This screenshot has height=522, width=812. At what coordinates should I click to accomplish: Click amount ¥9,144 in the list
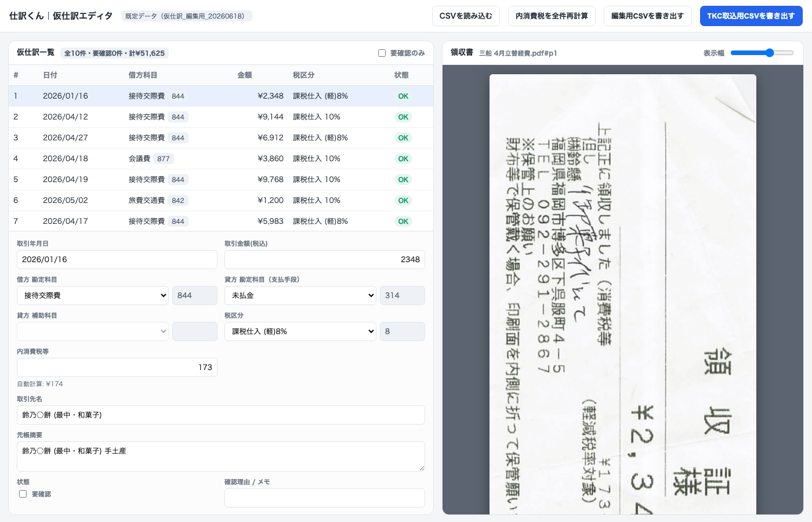tap(270, 117)
